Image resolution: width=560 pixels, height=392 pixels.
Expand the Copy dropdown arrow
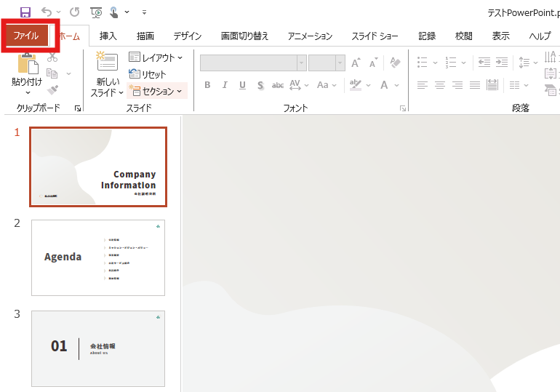pyautogui.click(x=68, y=73)
